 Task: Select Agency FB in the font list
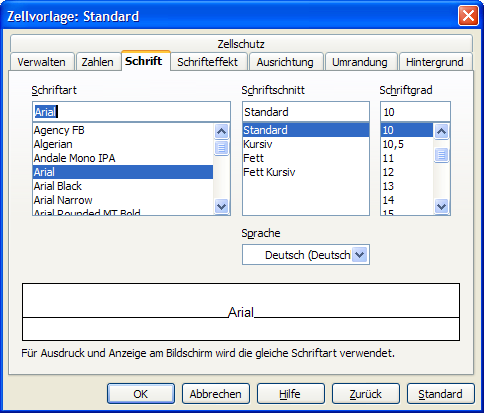[x=123, y=130]
